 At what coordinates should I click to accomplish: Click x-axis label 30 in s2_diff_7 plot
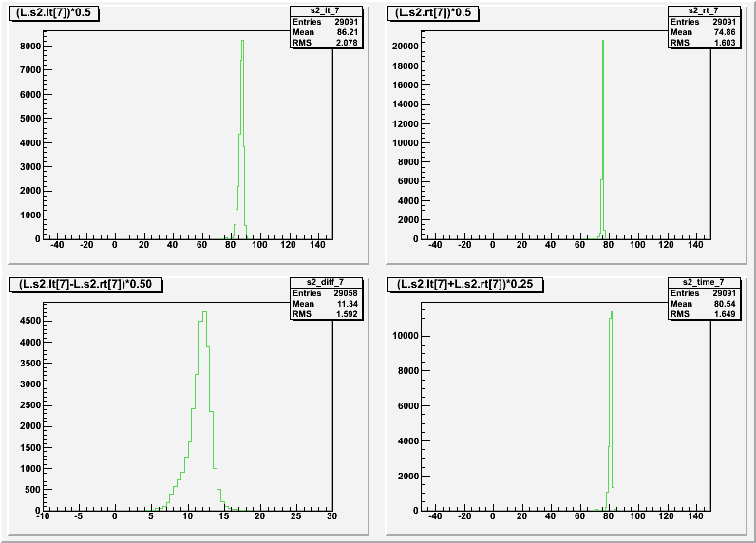point(331,516)
